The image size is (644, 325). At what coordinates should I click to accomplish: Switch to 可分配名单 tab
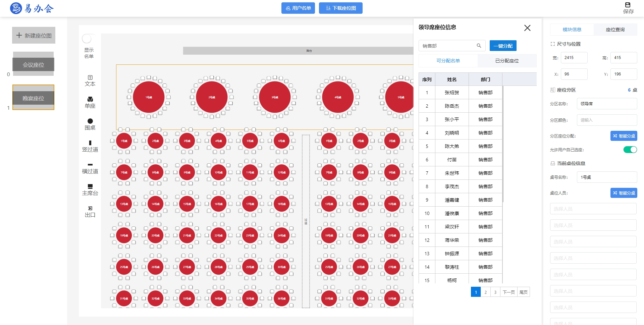(x=448, y=61)
